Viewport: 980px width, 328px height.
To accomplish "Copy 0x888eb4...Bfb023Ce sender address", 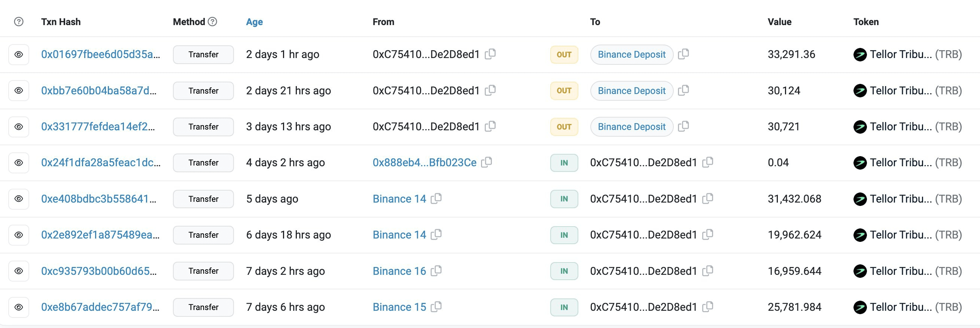I will 487,162.
